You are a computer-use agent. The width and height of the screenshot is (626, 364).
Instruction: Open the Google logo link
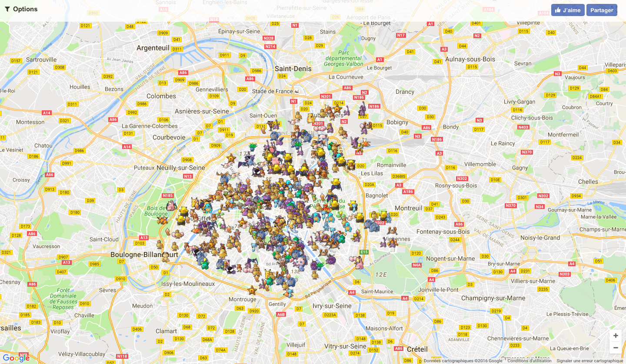pos(16,358)
